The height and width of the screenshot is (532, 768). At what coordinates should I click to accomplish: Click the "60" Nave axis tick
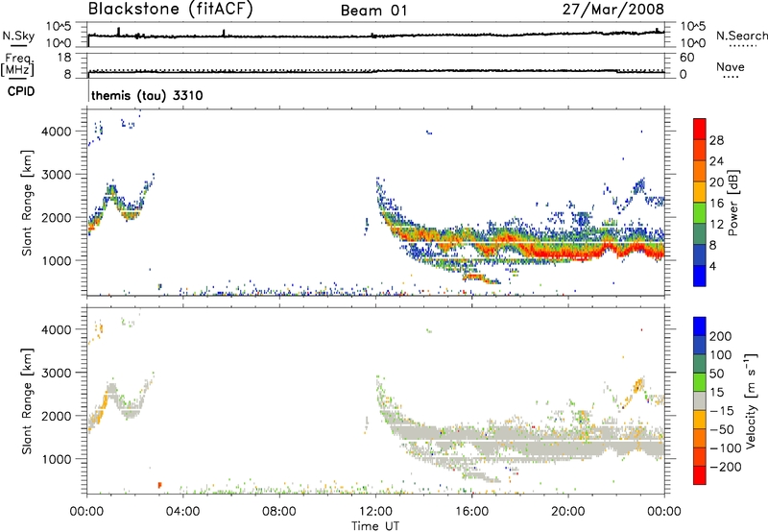tap(686, 58)
